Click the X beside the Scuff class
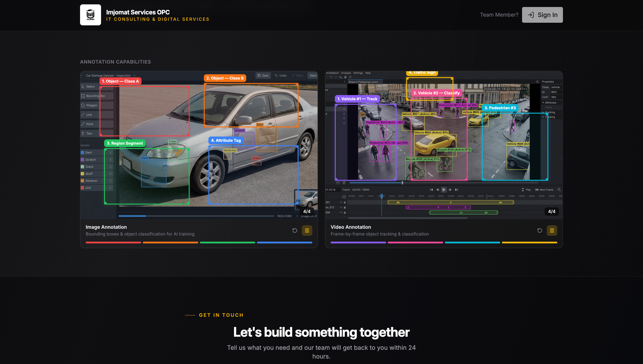The height and width of the screenshot is (364, 643). coord(110,174)
